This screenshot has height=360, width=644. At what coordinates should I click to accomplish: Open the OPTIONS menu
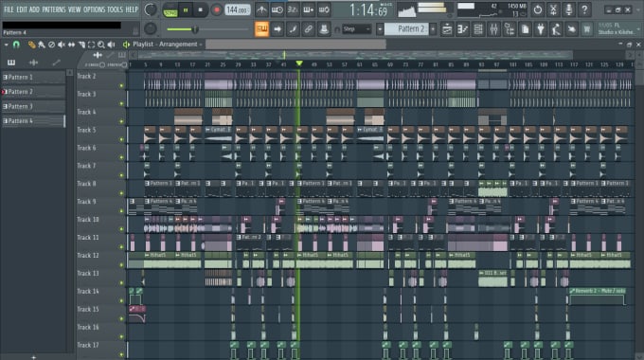[95, 9]
